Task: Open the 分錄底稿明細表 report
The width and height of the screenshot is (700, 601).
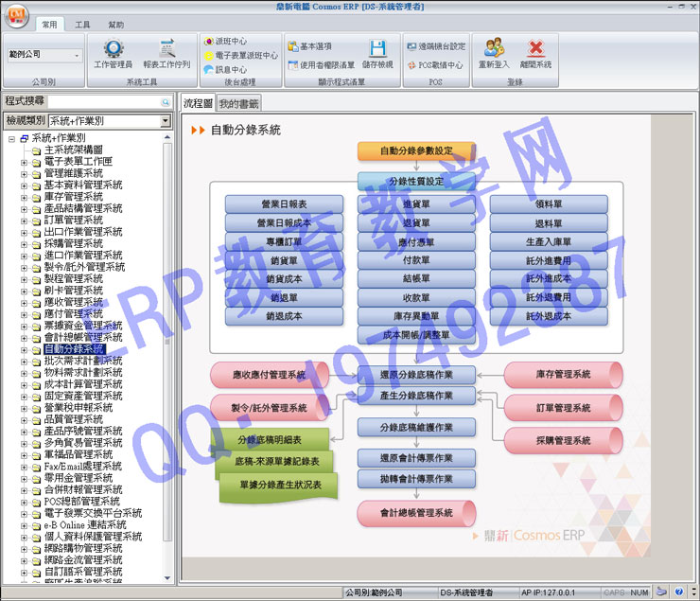Action: [x=270, y=440]
